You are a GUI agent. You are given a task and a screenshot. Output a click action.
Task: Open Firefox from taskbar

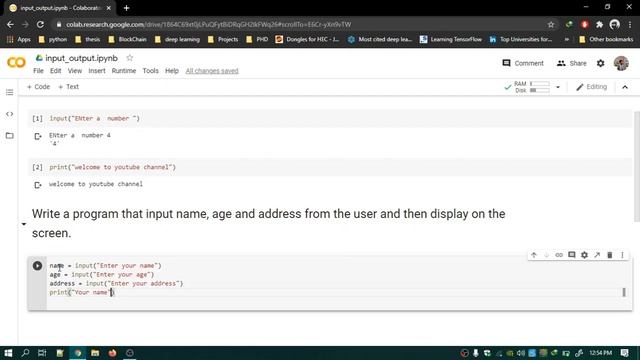pos(112,353)
